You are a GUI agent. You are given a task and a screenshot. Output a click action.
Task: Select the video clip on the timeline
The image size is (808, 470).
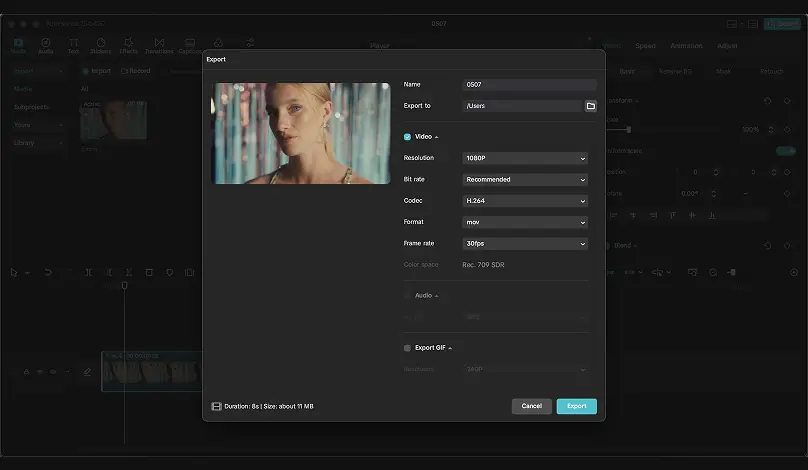[152, 371]
